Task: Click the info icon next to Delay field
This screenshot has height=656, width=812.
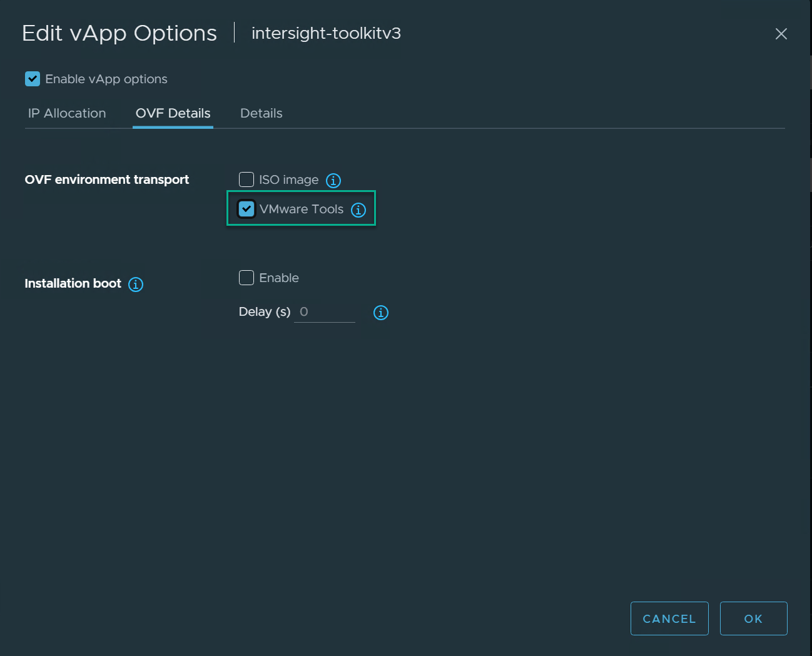Action: tap(381, 313)
